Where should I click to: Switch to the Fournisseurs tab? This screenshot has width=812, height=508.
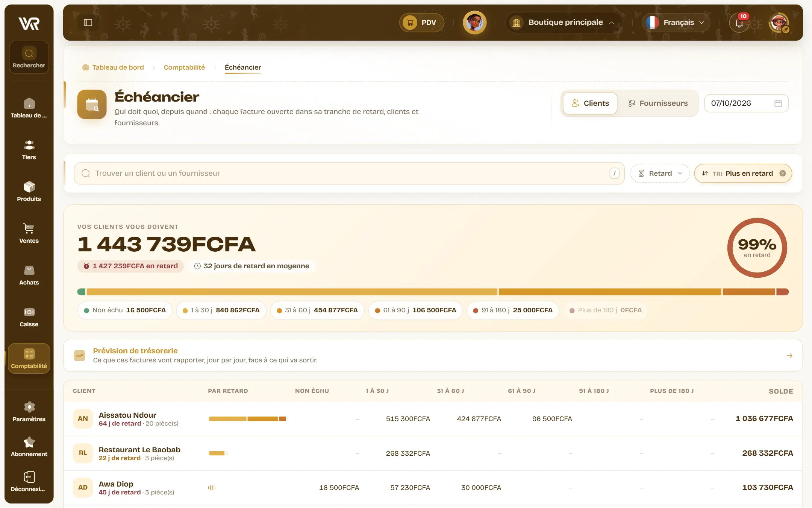tap(658, 103)
